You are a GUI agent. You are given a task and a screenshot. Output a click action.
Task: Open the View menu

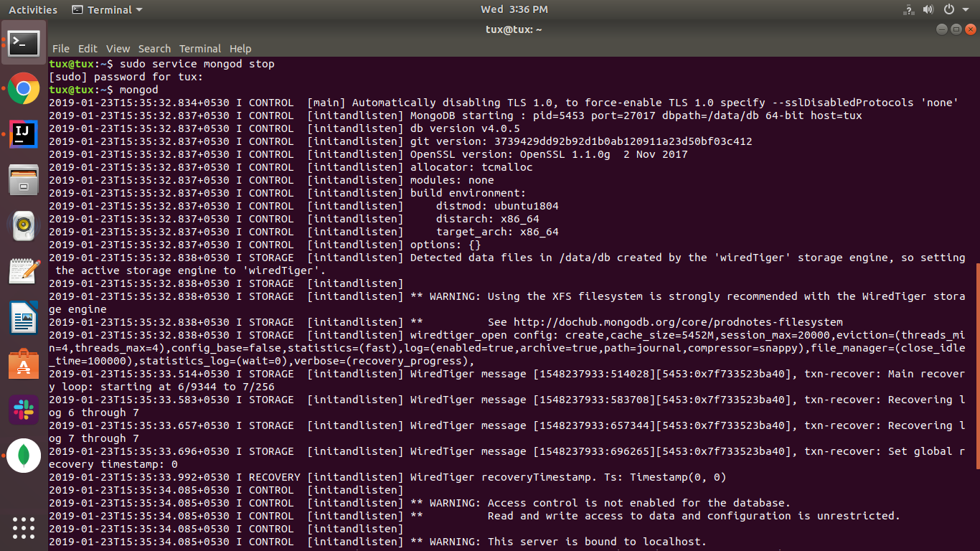pos(118,49)
